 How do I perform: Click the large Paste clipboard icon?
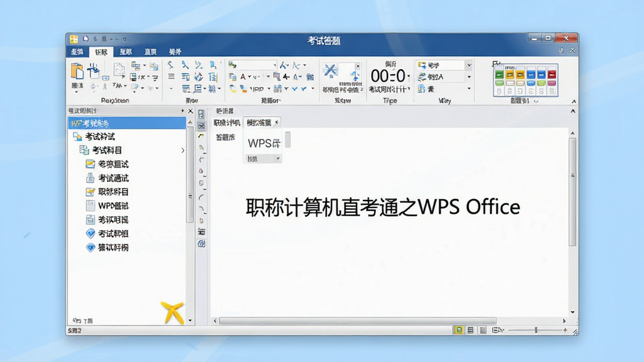(77, 71)
